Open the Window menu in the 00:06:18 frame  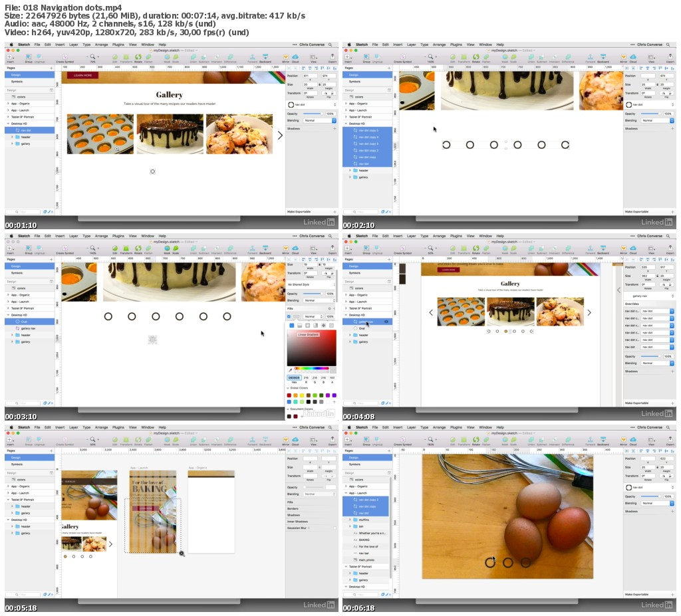pyautogui.click(x=485, y=427)
